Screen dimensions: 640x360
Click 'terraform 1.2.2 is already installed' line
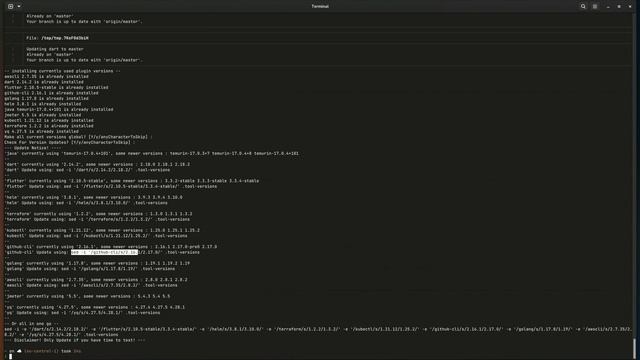49,126
